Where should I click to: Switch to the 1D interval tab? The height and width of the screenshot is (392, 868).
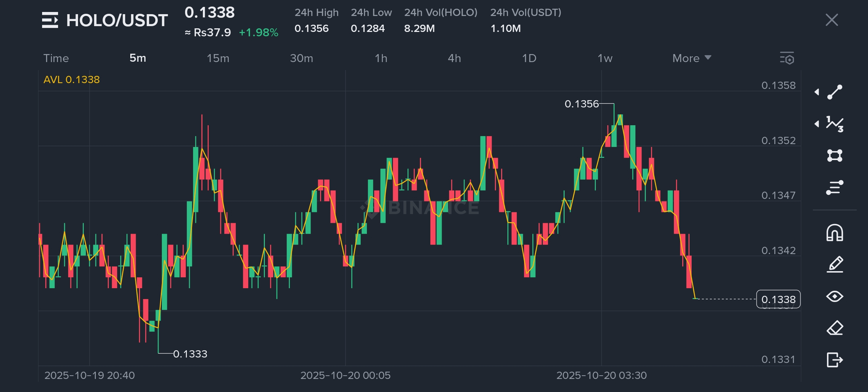click(x=529, y=58)
